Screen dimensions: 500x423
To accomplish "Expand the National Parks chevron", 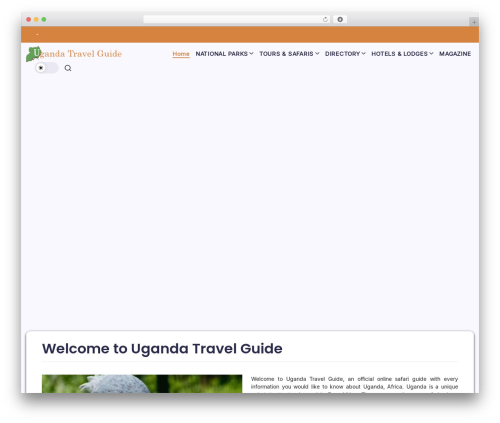I will [x=251, y=53].
